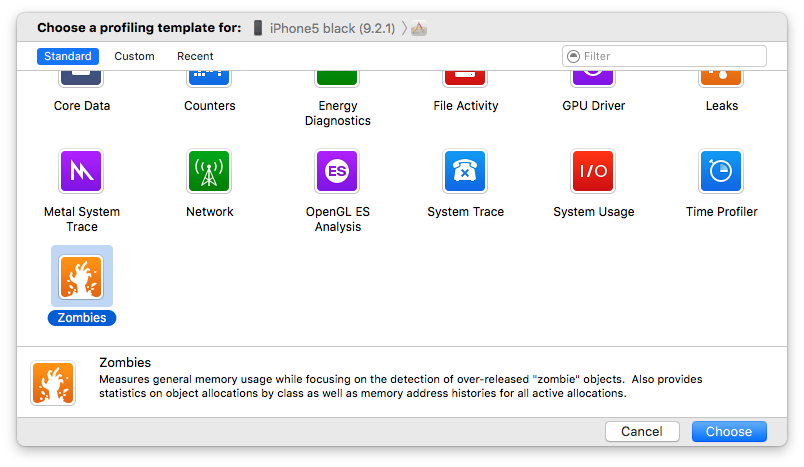
Task: Pick the Network template icon
Action: (x=209, y=171)
